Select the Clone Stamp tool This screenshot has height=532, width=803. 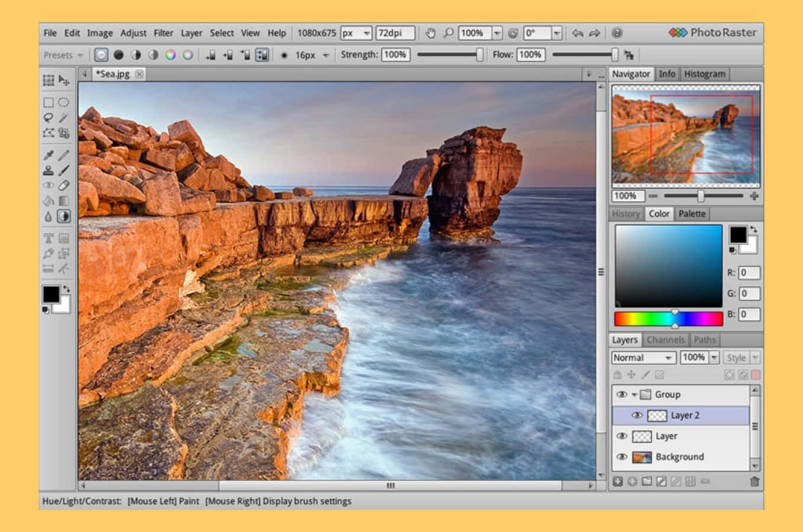pyautogui.click(x=48, y=170)
